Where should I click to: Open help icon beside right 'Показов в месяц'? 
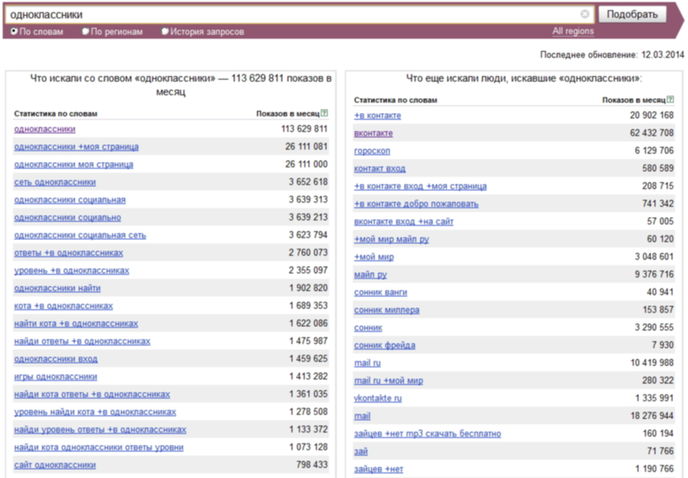670,100
